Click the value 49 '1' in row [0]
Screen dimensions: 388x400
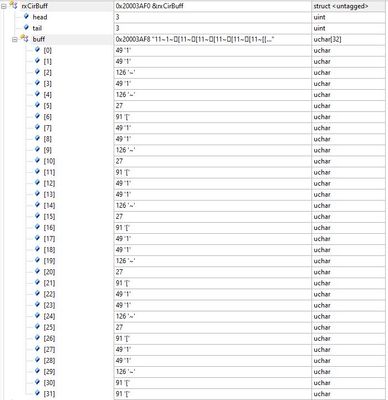click(x=123, y=51)
